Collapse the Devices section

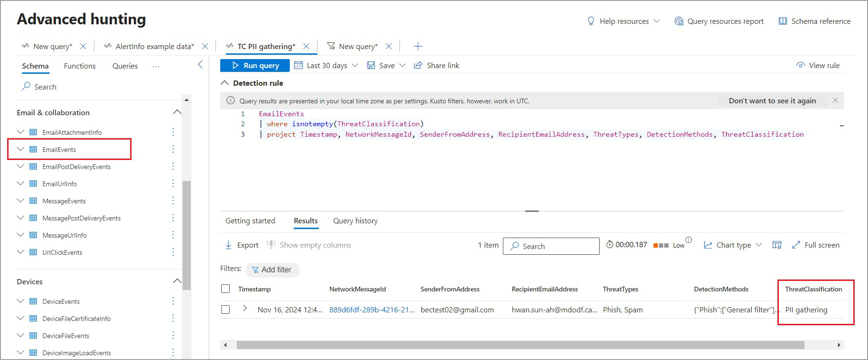tap(177, 281)
